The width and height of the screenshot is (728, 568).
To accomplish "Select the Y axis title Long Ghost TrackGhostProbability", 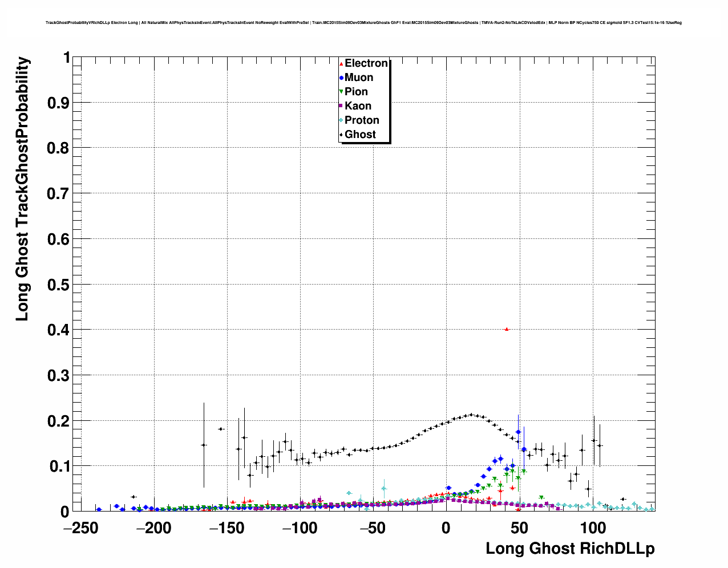I will coord(22,189).
